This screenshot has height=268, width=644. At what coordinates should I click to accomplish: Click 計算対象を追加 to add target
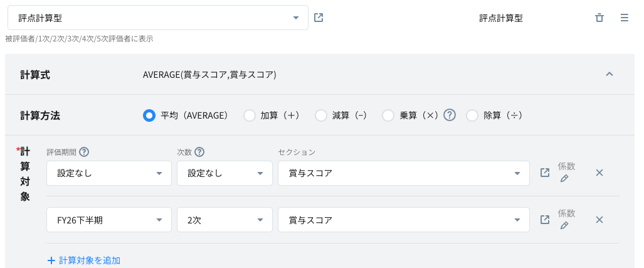pyautogui.click(x=83, y=260)
